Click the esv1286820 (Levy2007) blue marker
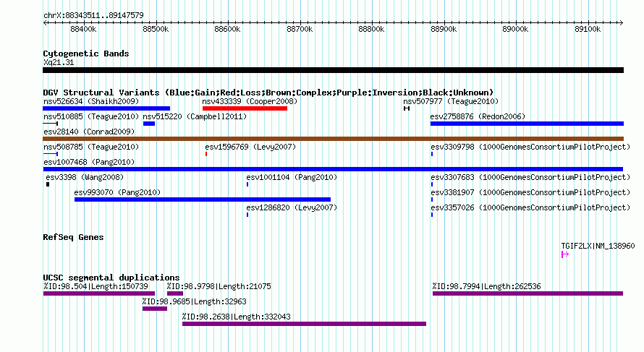The width and height of the screenshot is (644, 352). point(247,215)
